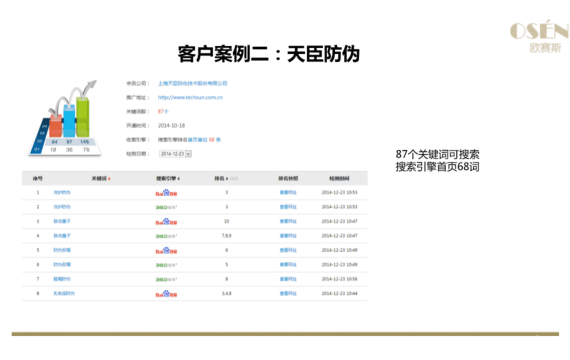Screen dimensions: 570x360
Task: Click the Baidu logo in row 3
Action: tap(166, 221)
